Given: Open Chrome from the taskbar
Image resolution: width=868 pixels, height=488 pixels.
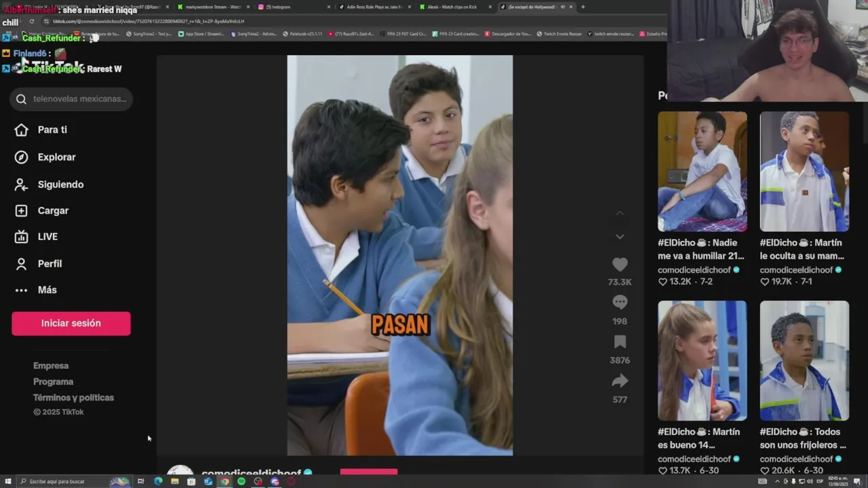Looking at the screenshot, I should [x=224, y=481].
